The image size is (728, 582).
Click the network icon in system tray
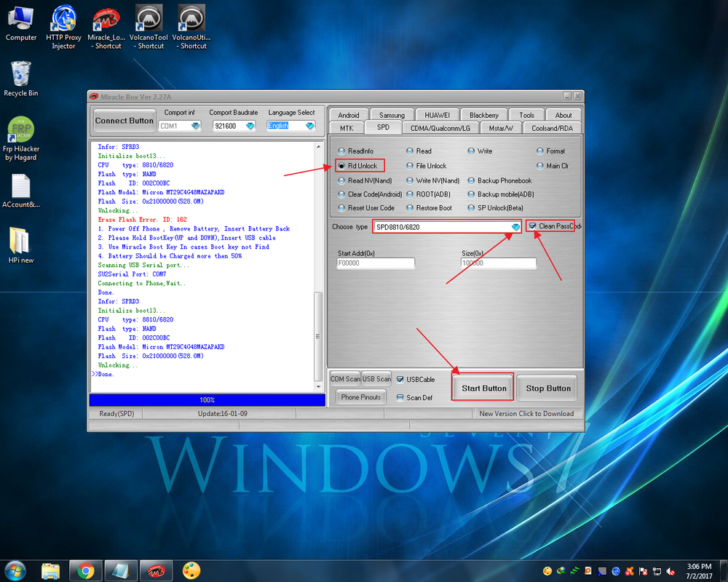(x=657, y=571)
